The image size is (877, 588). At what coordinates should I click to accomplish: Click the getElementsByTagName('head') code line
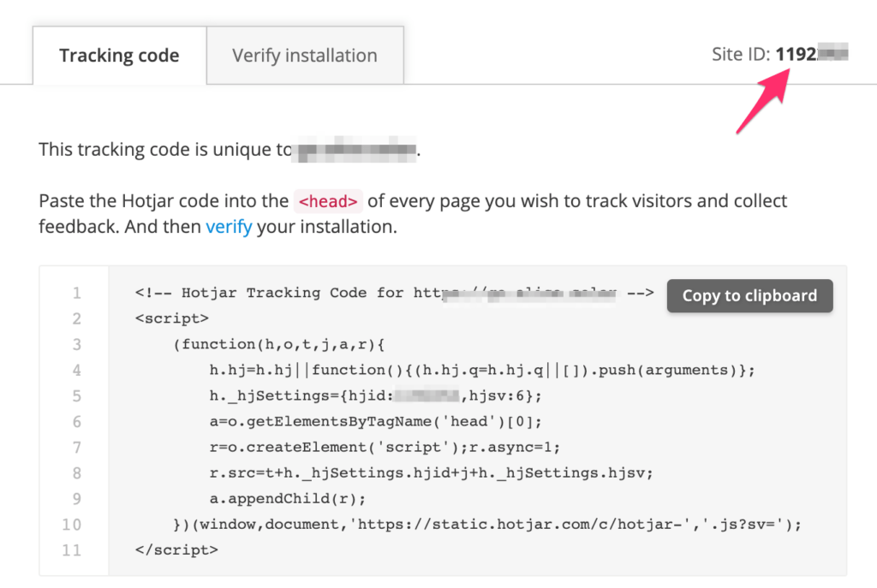[x=375, y=421]
